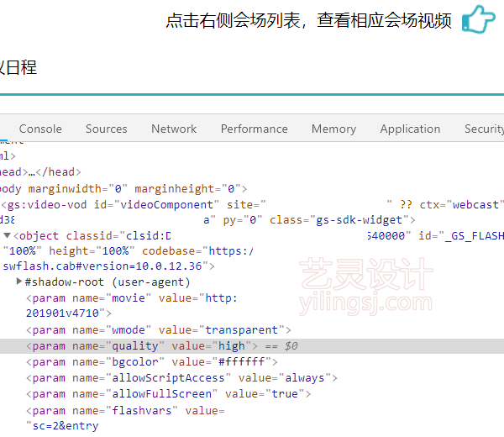Select the Performance tab
The image size is (504, 437).
coord(254,129)
